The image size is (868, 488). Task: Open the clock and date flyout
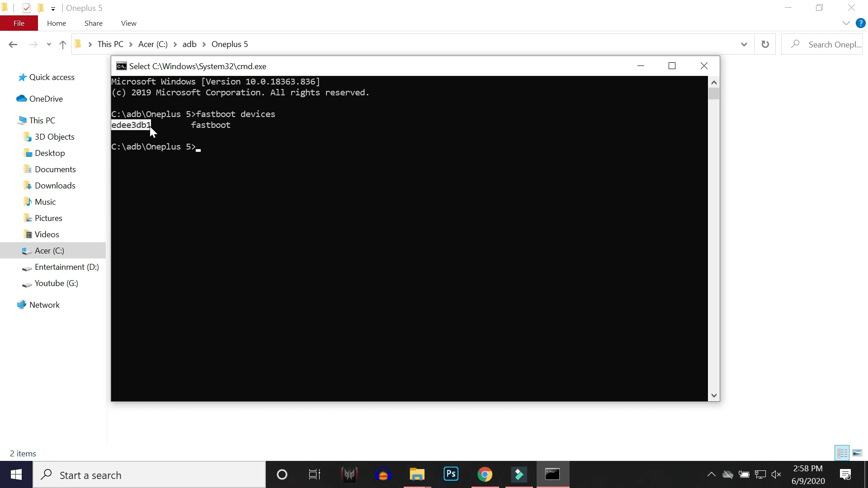click(808, 474)
